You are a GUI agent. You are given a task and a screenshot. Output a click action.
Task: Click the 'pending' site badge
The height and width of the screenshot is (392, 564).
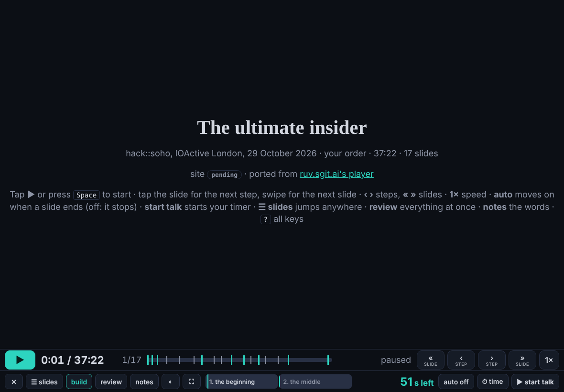pos(225,175)
